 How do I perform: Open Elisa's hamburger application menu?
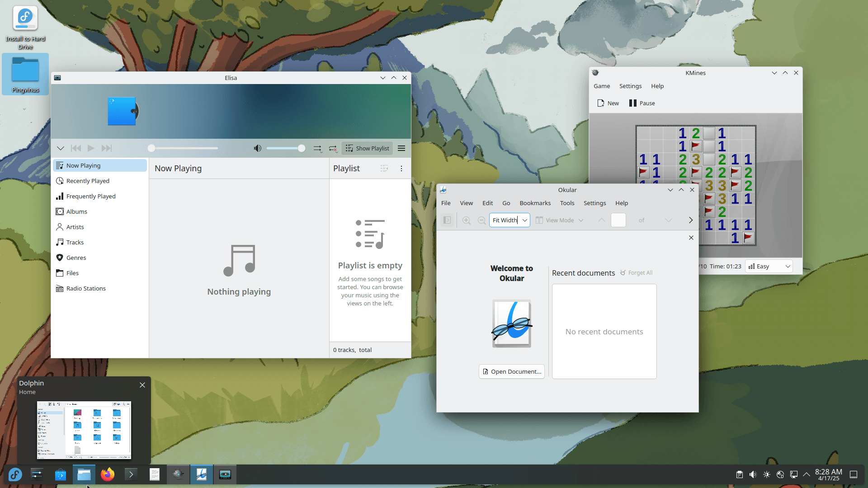[401, 148]
